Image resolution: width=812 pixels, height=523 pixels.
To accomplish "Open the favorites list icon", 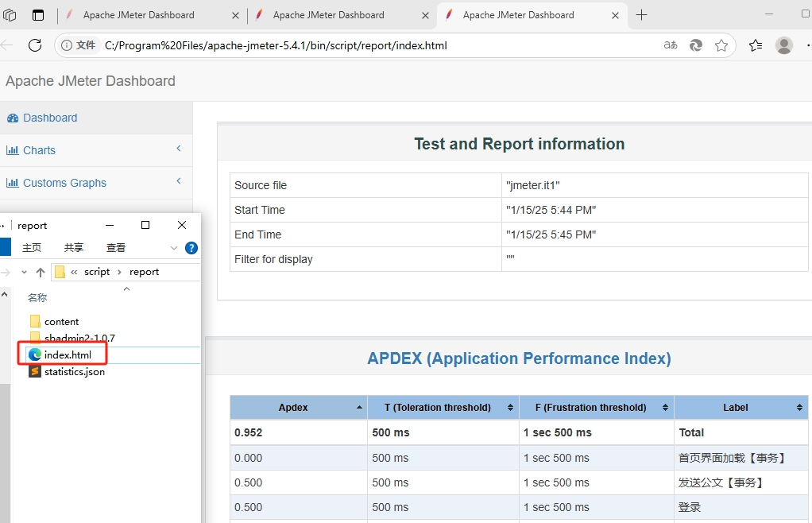I will pyautogui.click(x=755, y=45).
